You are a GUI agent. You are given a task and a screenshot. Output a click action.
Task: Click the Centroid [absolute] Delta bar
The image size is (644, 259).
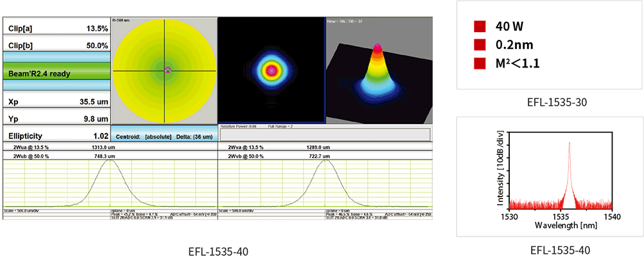tap(164, 136)
